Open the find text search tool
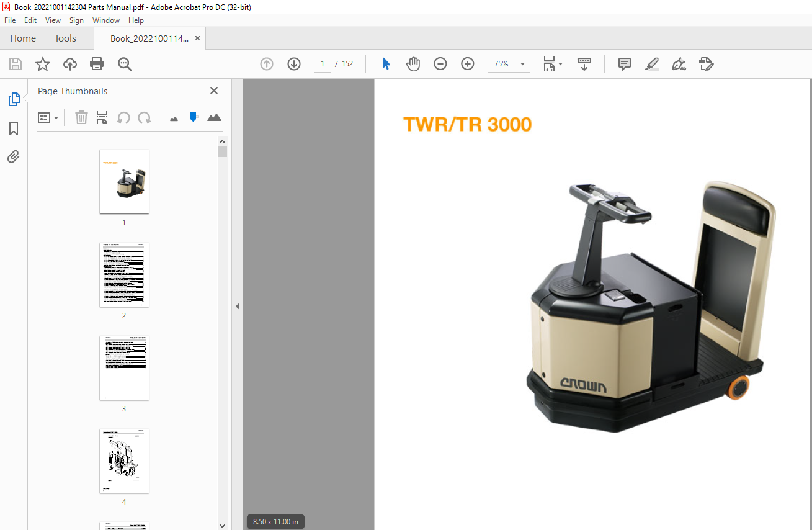The width and height of the screenshot is (812, 530). [x=125, y=64]
